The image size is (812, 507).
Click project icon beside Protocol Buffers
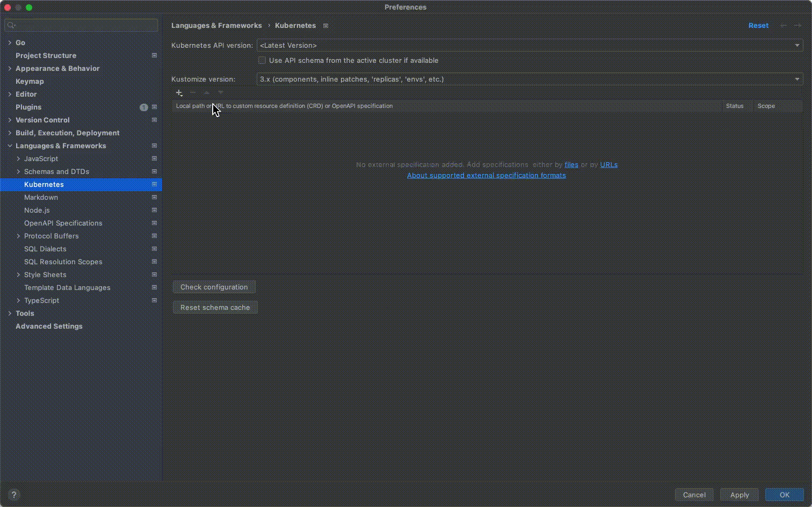(154, 236)
